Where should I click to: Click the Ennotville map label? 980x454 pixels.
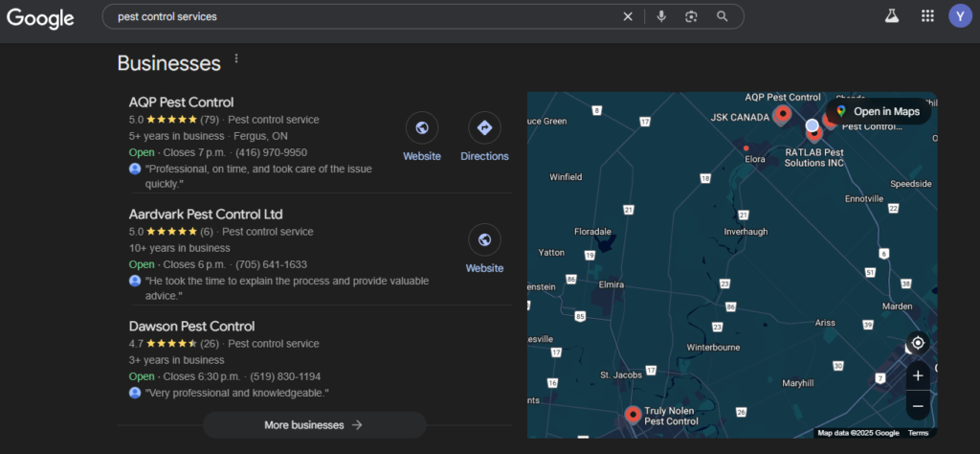click(x=864, y=199)
